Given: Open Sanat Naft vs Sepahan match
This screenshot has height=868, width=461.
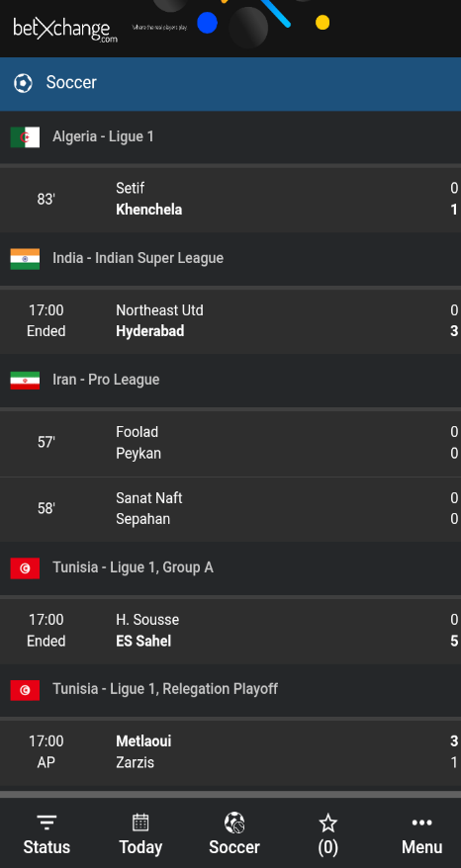Looking at the screenshot, I should (230, 509).
